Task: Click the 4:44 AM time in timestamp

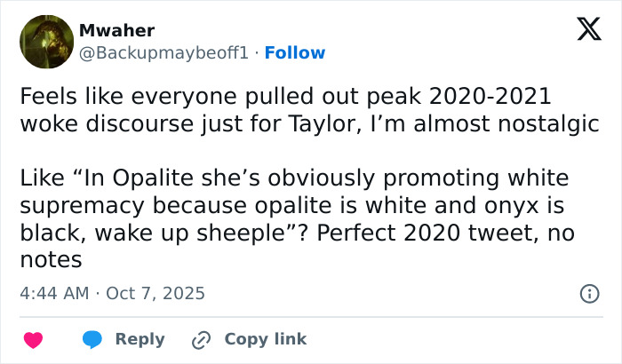Action: click(x=54, y=292)
